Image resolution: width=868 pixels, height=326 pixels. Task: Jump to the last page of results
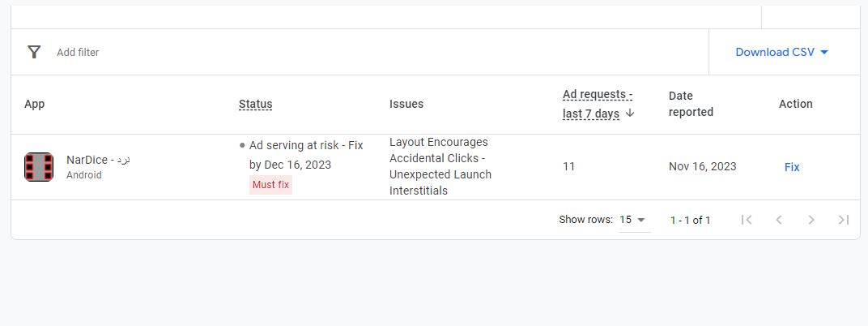click(844, 220)
